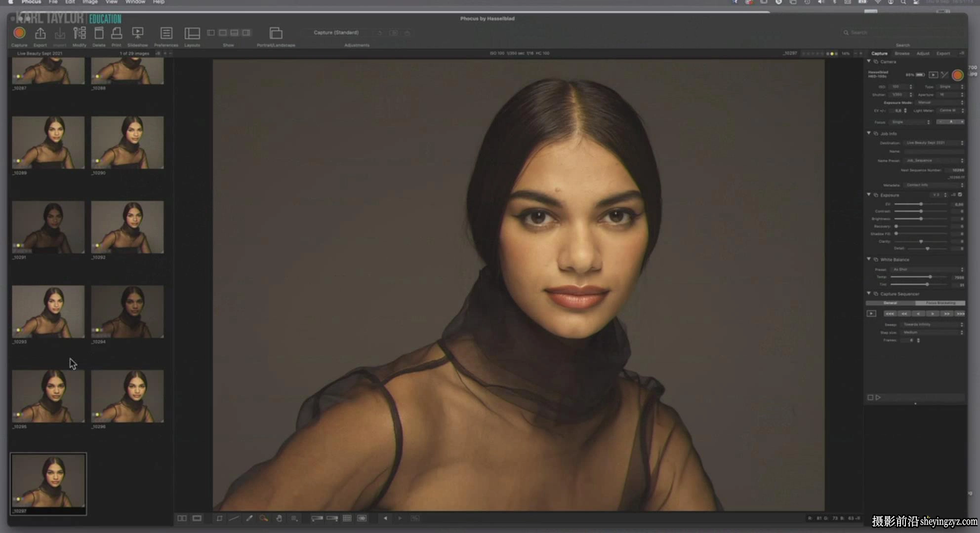Collapse the Capture Sequencer section
The height and width of the screenshot is (533, 980).
tap(869, 294)
